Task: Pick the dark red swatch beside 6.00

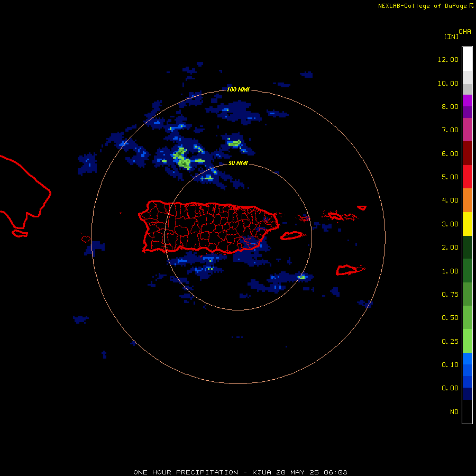Action: [x=467, y=153]
